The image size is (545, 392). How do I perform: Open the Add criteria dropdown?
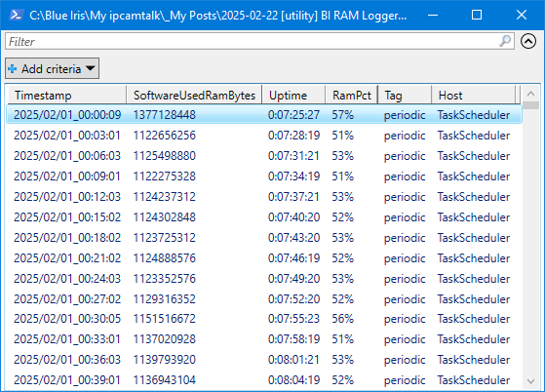[x=52, y=68]
